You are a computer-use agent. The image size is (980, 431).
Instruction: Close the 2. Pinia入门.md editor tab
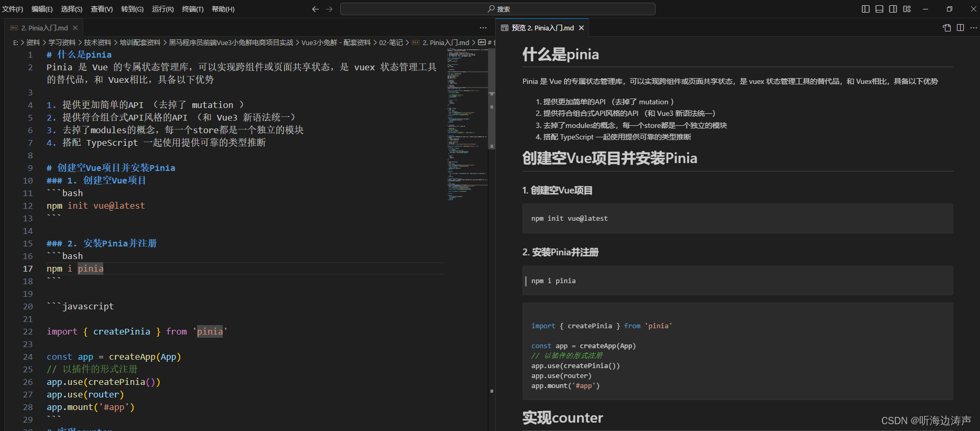point(75,28)
